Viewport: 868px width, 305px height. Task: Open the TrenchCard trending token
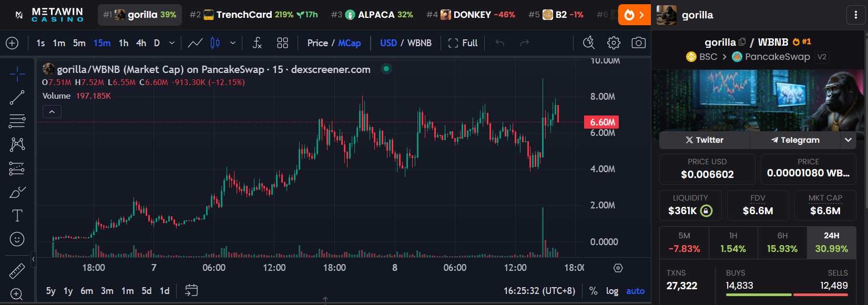click(254, 15)
